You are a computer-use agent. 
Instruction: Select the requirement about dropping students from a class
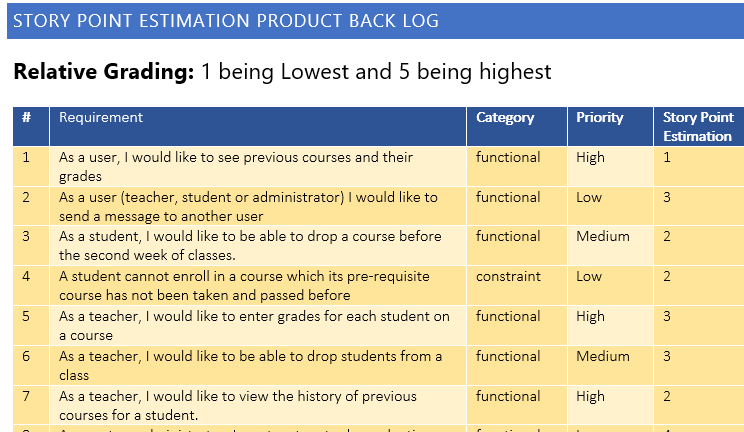250,365
